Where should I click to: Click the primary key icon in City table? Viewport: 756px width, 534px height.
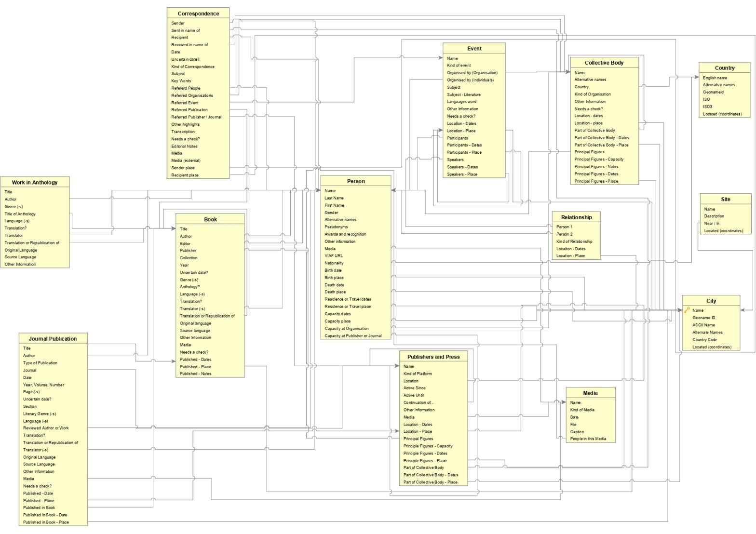(687, 310)
